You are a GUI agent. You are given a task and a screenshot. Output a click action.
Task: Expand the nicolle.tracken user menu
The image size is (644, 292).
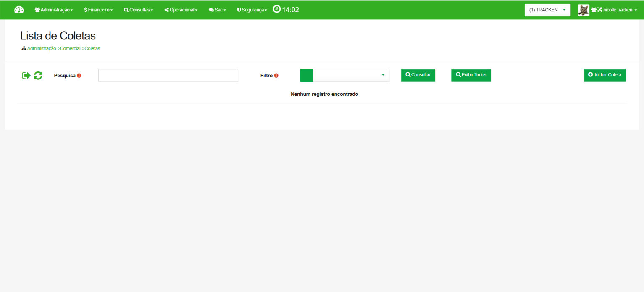click(x=614, y=10)
